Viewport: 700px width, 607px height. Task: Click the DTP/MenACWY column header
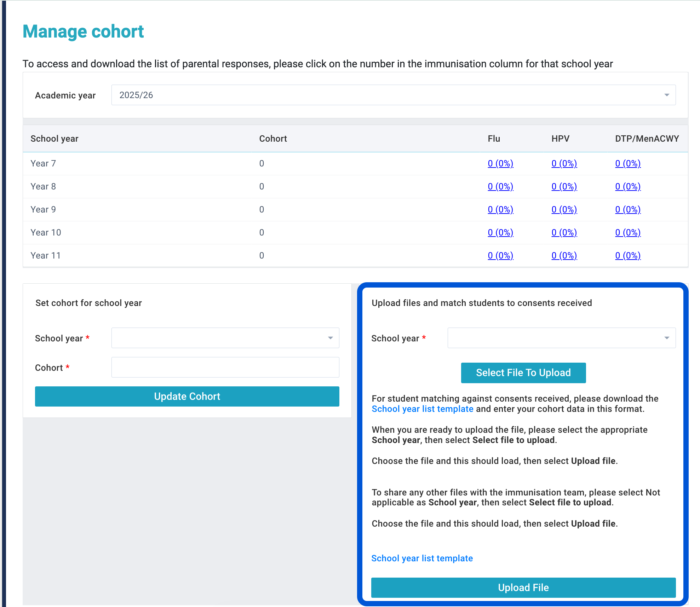coord(647,138)
